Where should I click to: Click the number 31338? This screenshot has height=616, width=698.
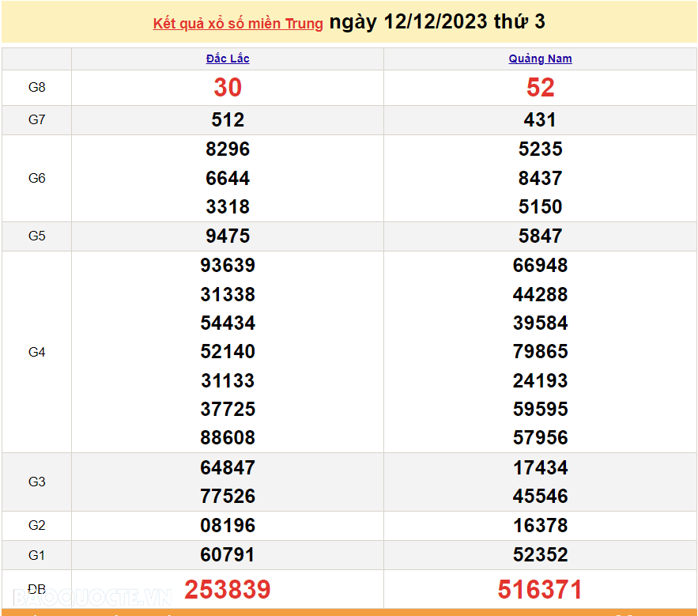click(228, 294)
